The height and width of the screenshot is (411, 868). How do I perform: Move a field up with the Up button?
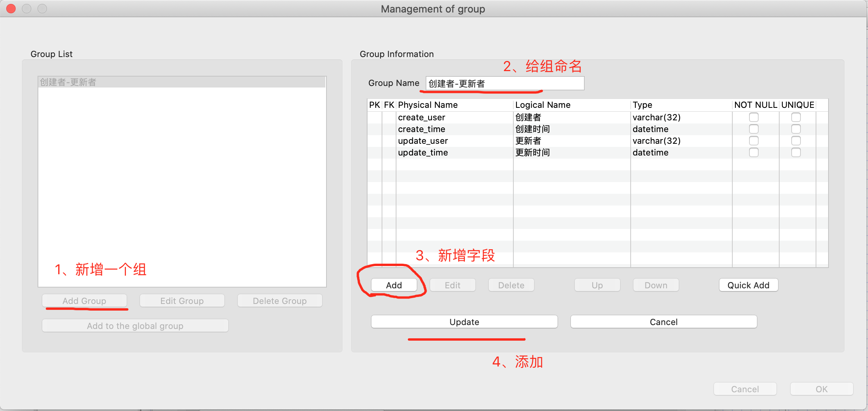pyautogui.click(x=597, y=285)
